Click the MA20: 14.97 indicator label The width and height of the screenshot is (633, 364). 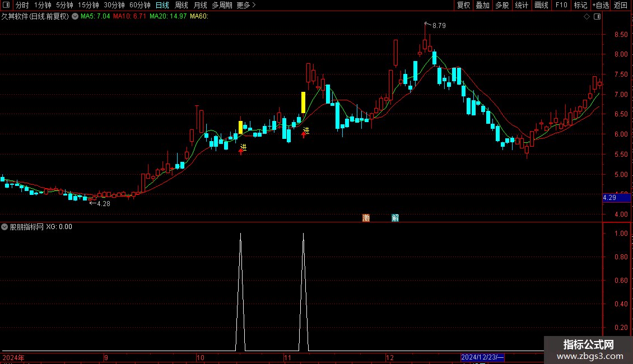pos(168,16)
